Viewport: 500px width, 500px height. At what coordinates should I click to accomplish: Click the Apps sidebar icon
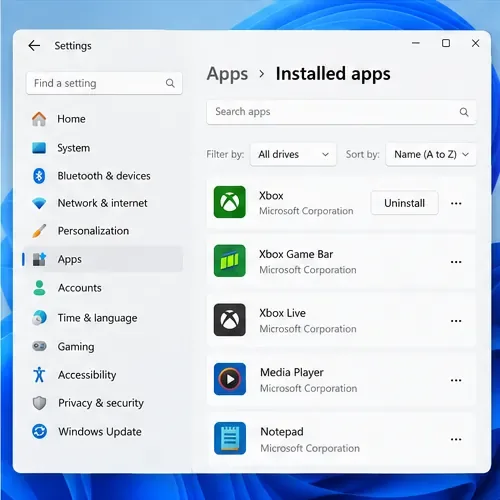39,259
